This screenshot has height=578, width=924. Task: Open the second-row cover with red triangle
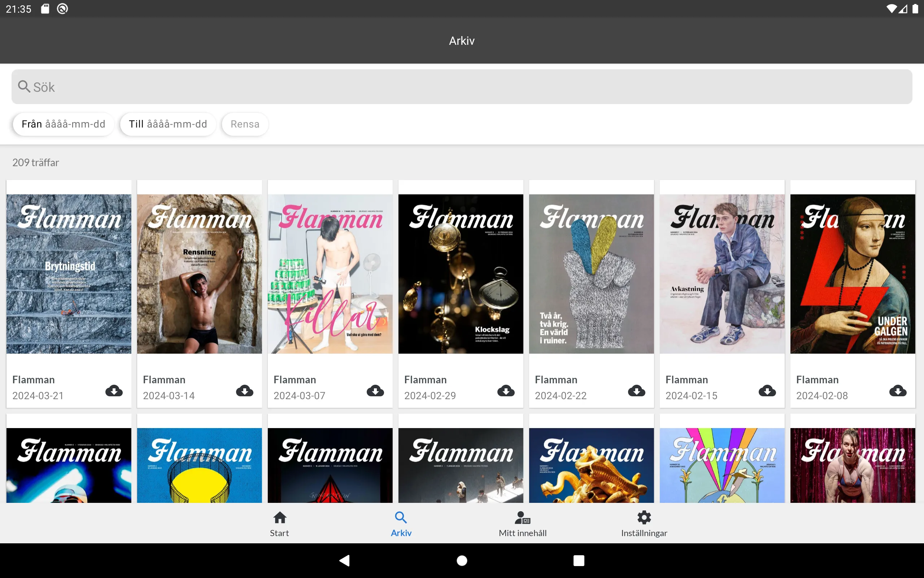(330, 465)
